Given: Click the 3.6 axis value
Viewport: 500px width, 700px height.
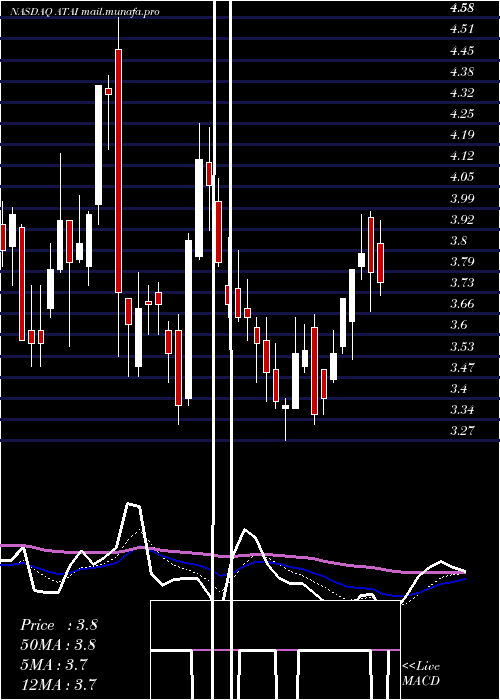Looking at the screenshot, I should [x=459, y=325].
